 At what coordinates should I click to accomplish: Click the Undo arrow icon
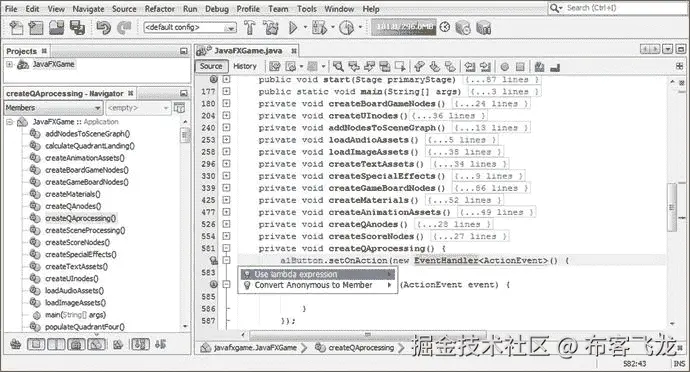click(x=104, y=28)
